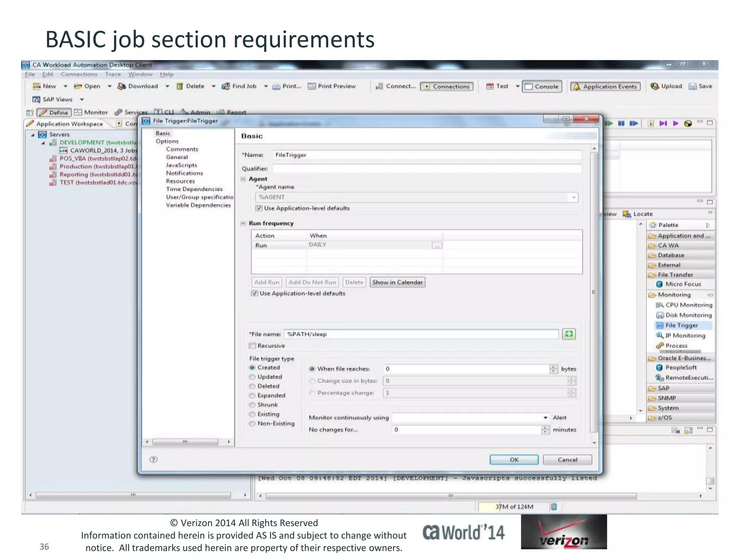Select the Expanded trigger type
This screenshot has width=747, height=560.
tap(252, 396)
